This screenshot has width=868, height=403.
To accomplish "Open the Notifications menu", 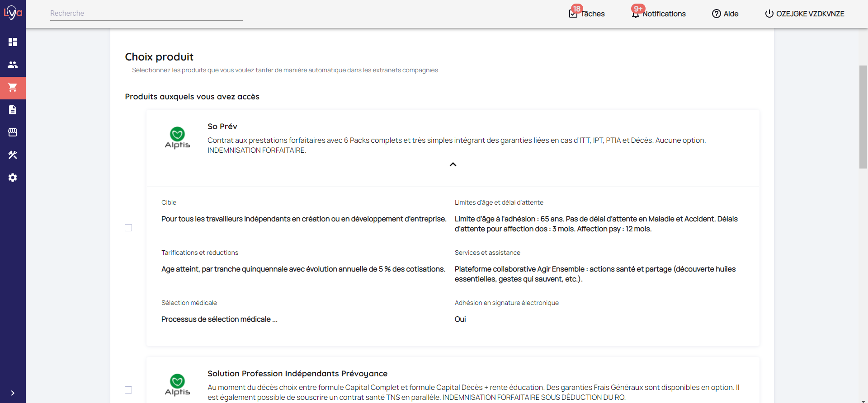I will coord(659,14).
